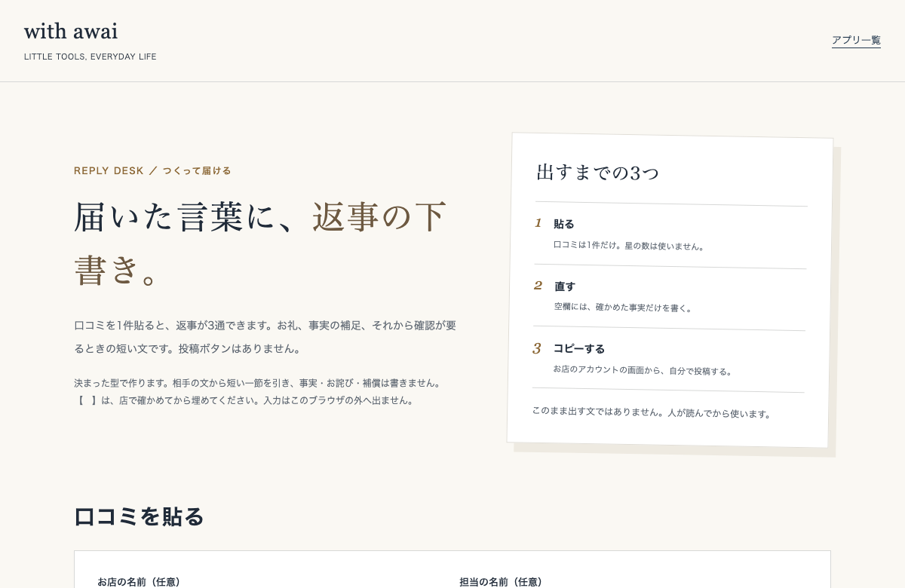Click the paragraph starting 口コミを1件貼ると
The height and width of the screenshot is (588, 905).
pyautogui.click(x=265, y=337)
